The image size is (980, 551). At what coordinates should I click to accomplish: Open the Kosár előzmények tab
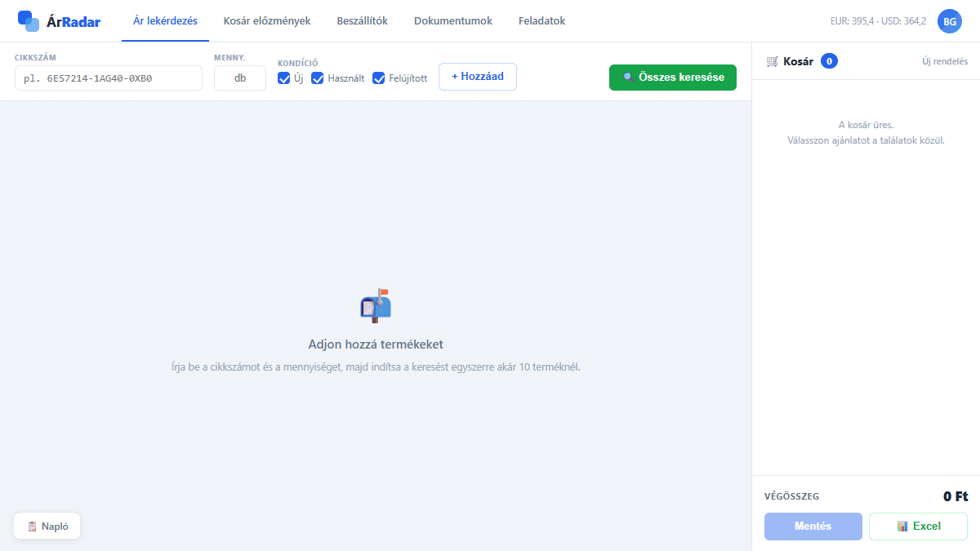tap(267, 21)
